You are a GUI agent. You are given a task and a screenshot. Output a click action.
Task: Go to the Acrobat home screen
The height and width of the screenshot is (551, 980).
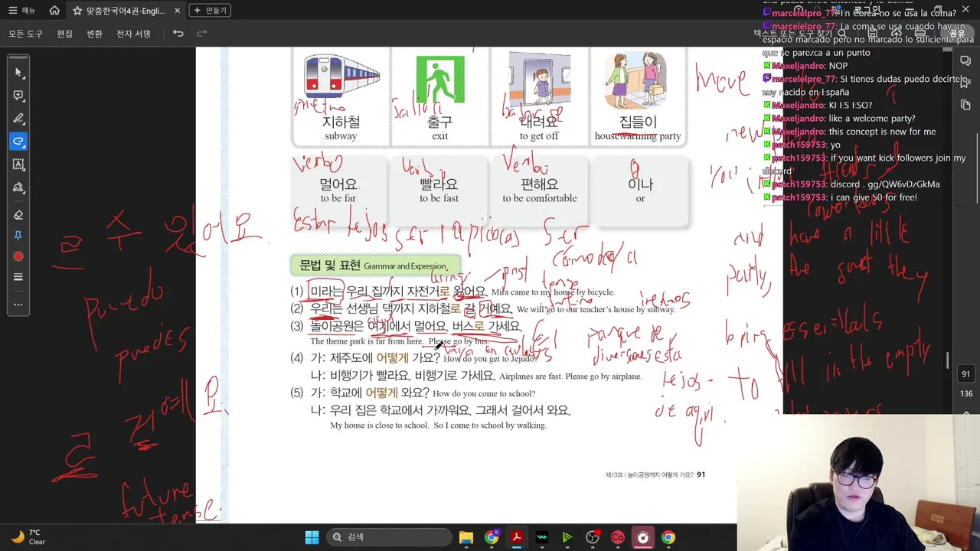tap(54, 11)
